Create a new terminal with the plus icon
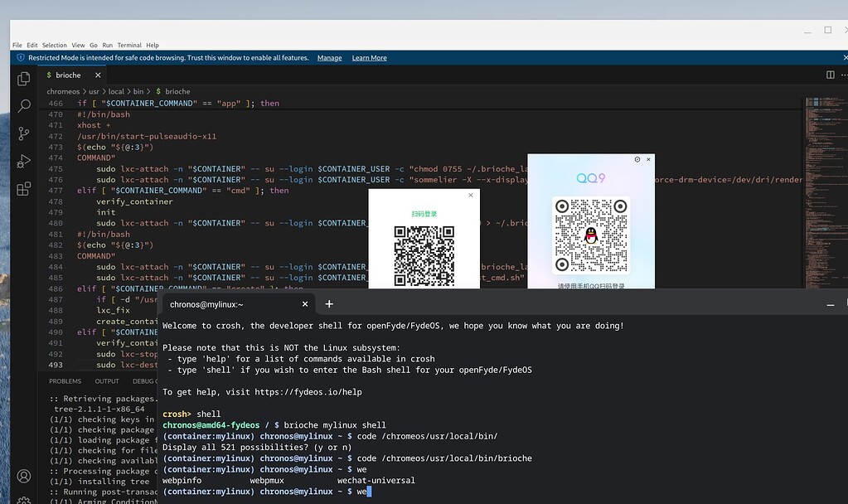The height and width of the screenshot is (504, 848). [x=329, y=303]
